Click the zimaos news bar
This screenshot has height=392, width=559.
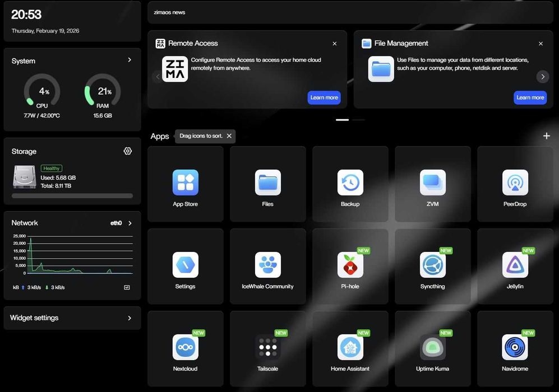pyautogui.click(x=350, y=12)
